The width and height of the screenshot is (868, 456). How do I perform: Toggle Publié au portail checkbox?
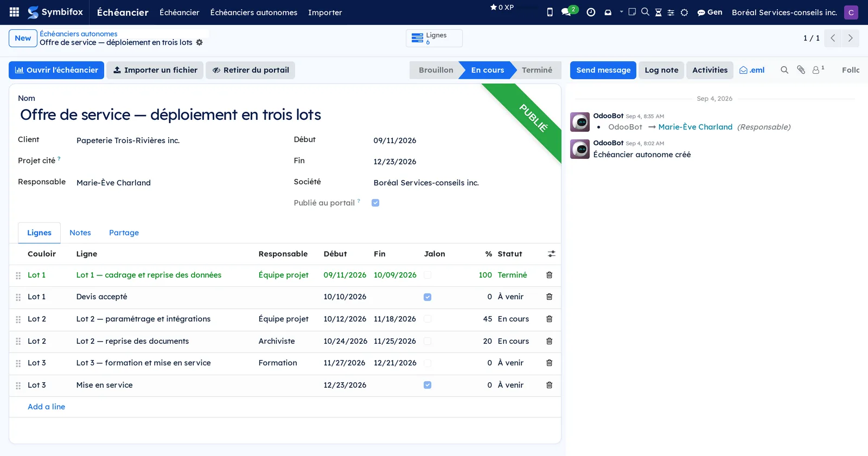pyautogui.click(x=375, y=203)
